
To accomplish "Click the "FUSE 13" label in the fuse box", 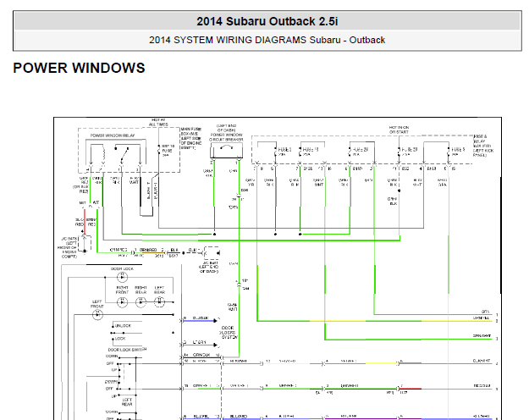I will [x=311, y=149].
